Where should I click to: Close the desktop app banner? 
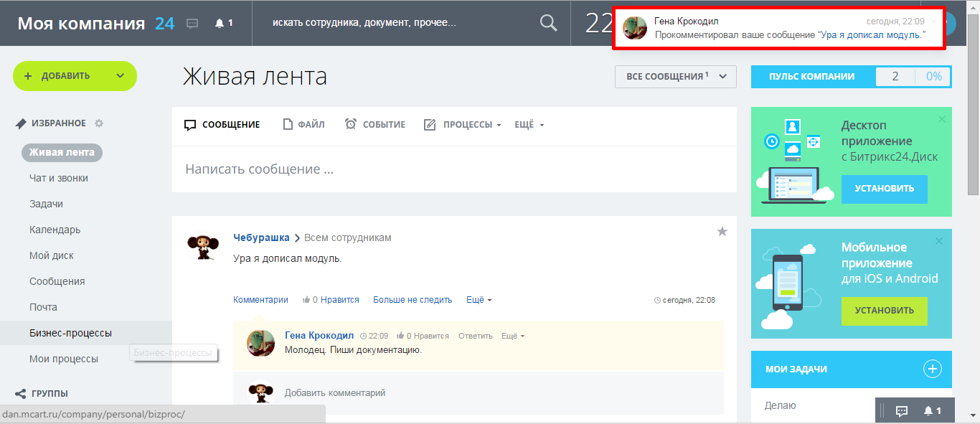[942, 118]
